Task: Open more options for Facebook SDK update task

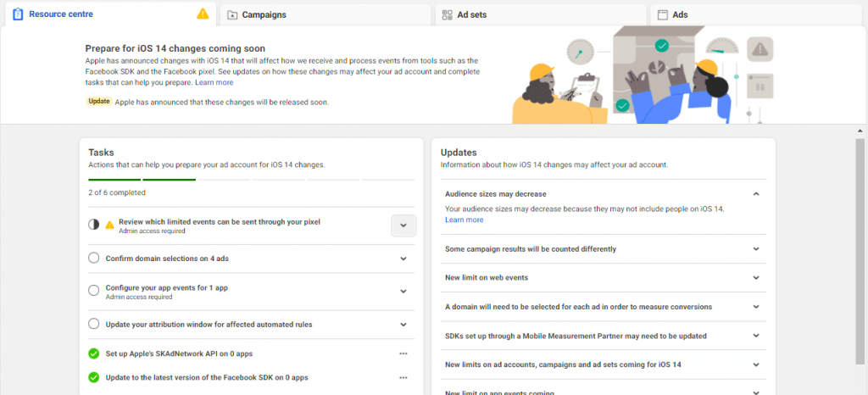Action: tap(403, 378)
